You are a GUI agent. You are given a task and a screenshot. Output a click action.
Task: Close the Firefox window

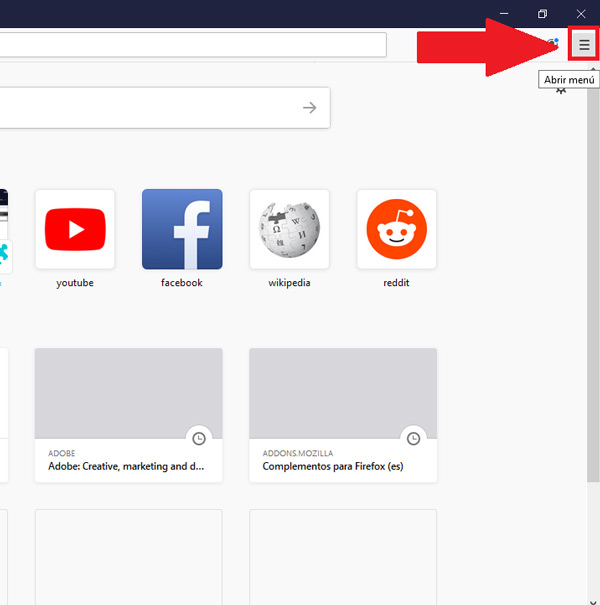pos(581,14)
